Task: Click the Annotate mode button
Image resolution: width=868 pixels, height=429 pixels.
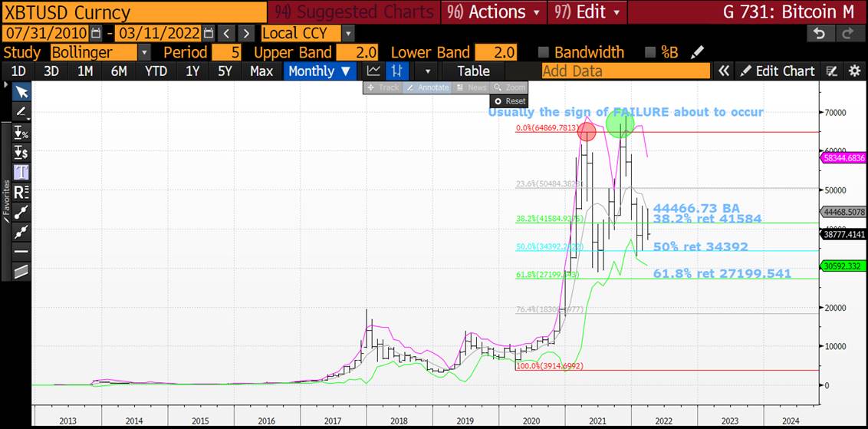Action: (427, 87)
